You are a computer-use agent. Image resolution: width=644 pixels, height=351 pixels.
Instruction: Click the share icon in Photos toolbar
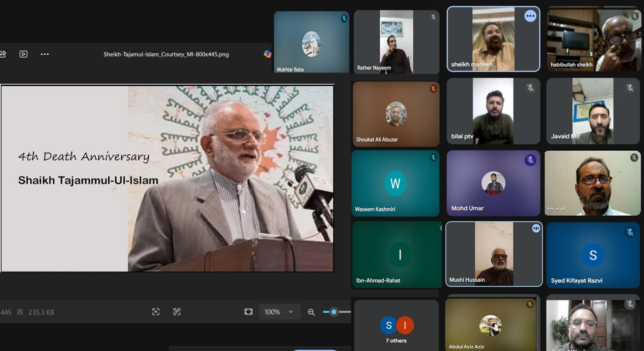coord(3,54)
